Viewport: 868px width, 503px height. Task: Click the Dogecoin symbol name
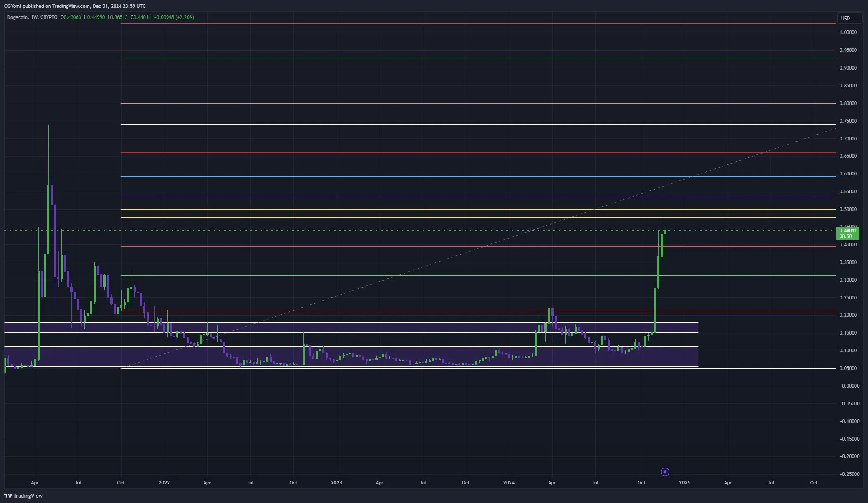pyautogui.click(x=18, y=18)
